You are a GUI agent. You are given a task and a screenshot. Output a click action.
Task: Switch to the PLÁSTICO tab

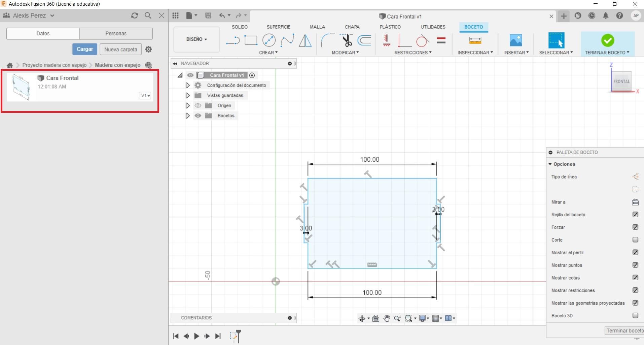(x=390, y=27)
